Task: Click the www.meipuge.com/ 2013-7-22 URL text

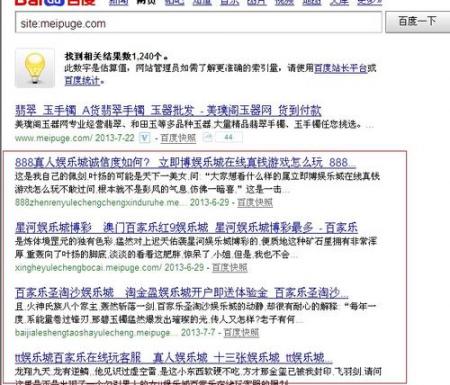Action: coord(75,138)
